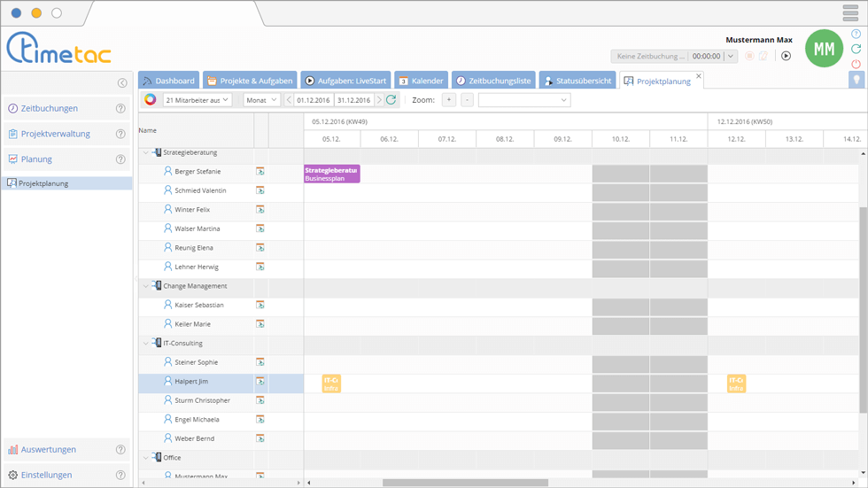868x488 pixels.
Task: Collapse the IT-Consulting group
Action: 146,344
